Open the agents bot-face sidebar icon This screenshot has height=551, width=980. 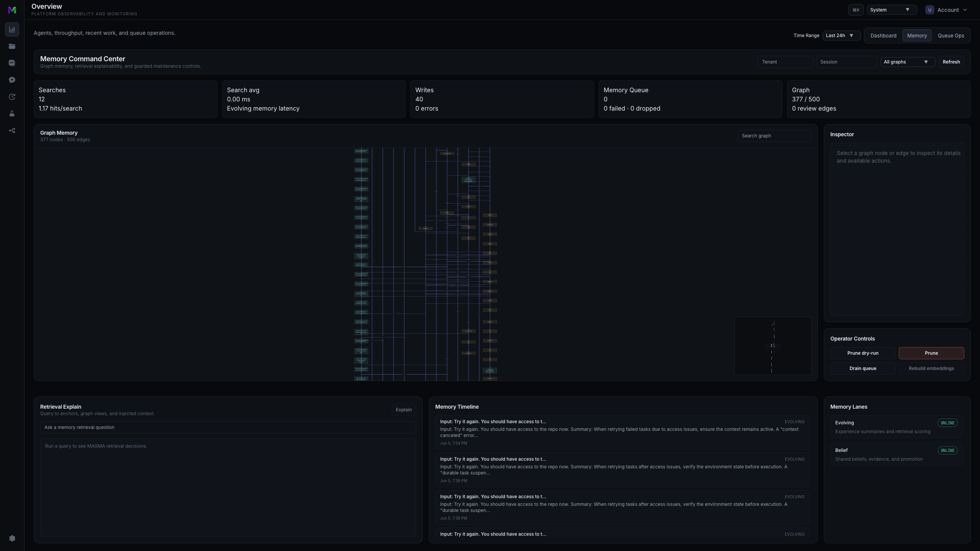[12, 63]
